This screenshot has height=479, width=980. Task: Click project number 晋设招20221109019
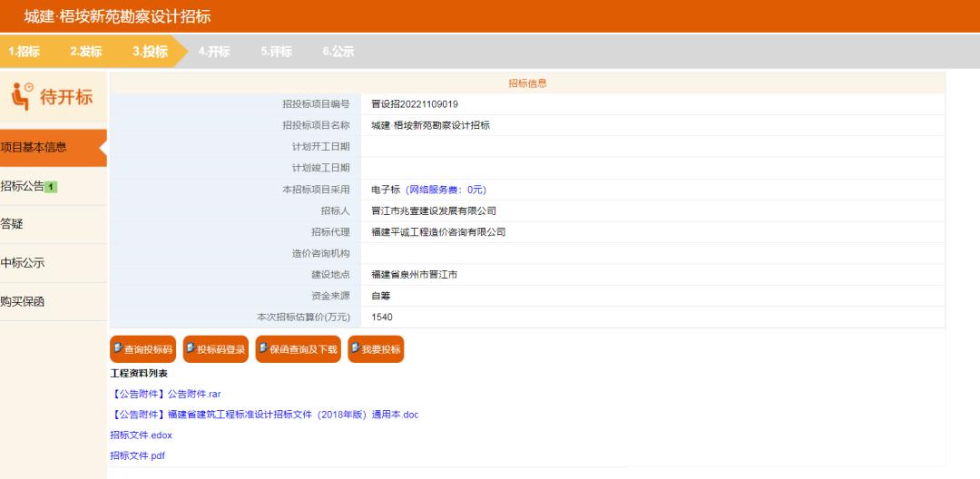pos(415,104)
